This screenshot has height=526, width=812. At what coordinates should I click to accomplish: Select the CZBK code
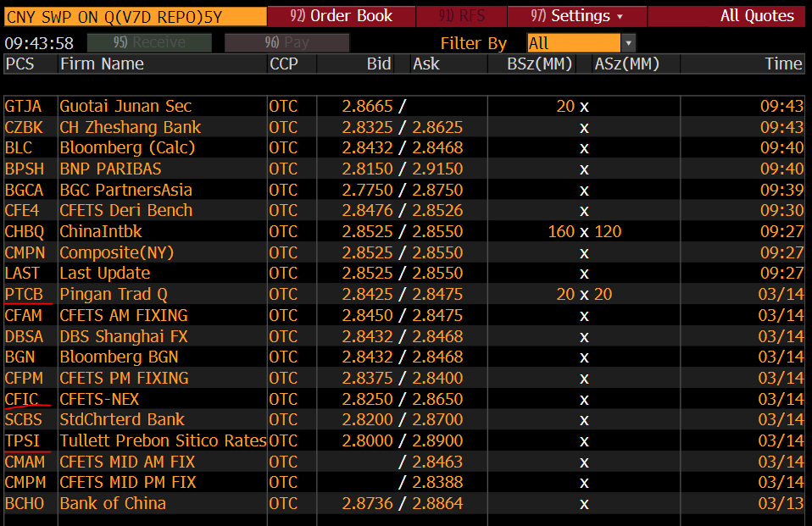click(x=24, y=127)
